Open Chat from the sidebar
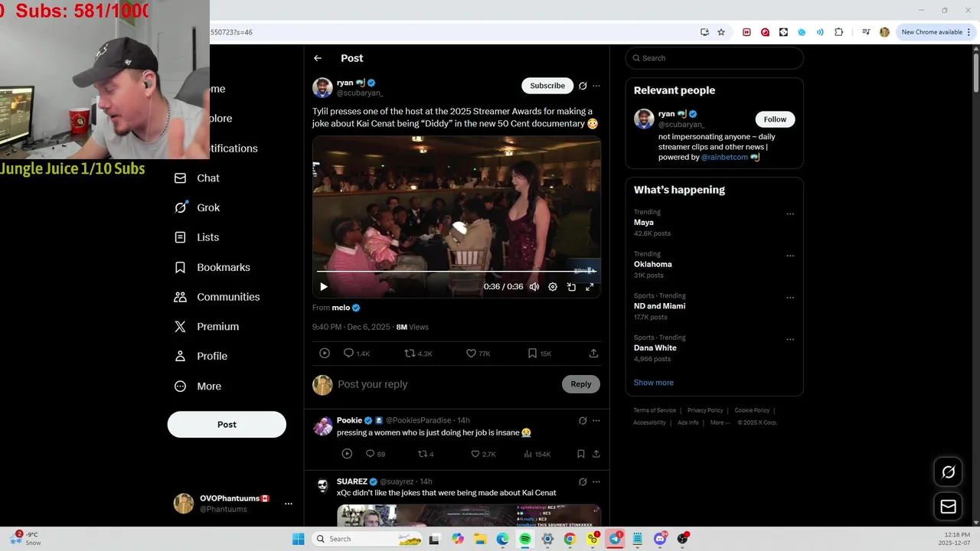 pos(198,178)
